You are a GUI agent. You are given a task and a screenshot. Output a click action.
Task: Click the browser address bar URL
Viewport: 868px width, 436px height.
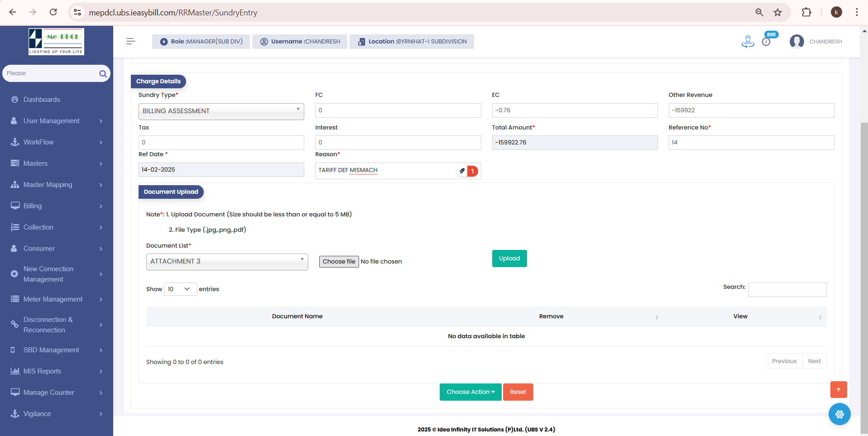173,13
